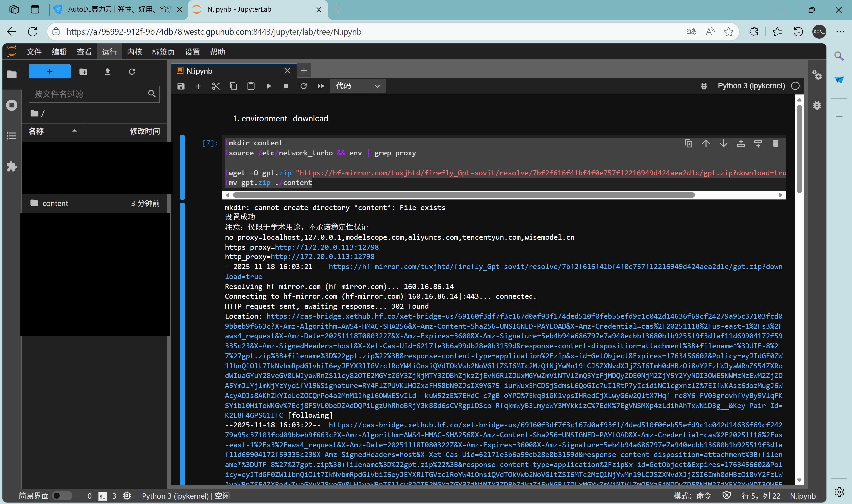Screen dimensions: 852x504
Task: Enable the notebook debugger bug icon
Action: 704,86
